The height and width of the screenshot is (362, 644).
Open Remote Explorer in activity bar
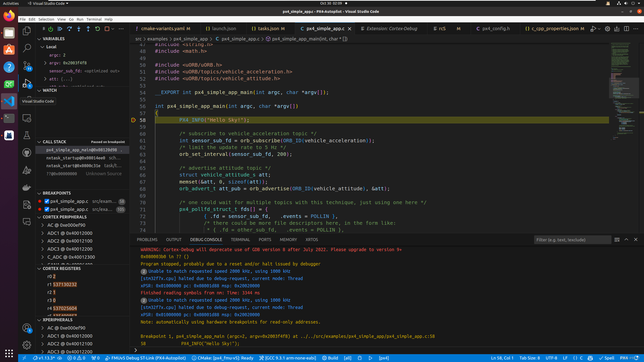(x=27, y=118)
